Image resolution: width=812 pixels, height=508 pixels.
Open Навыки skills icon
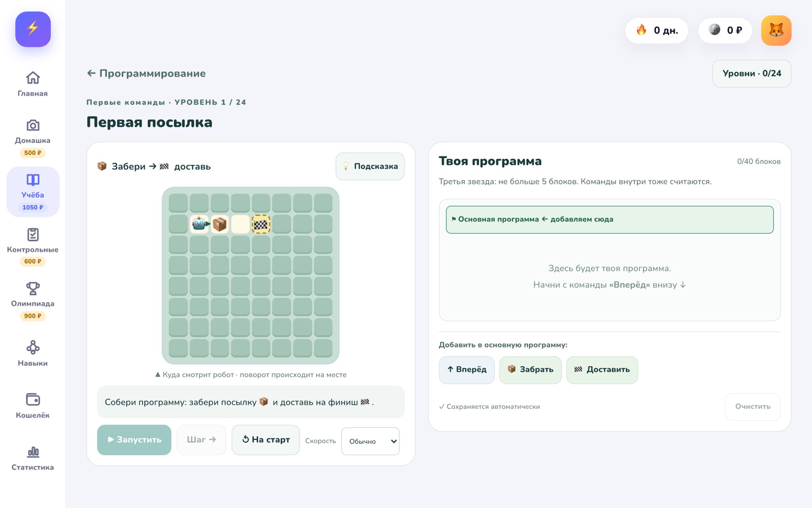(33, 347)
